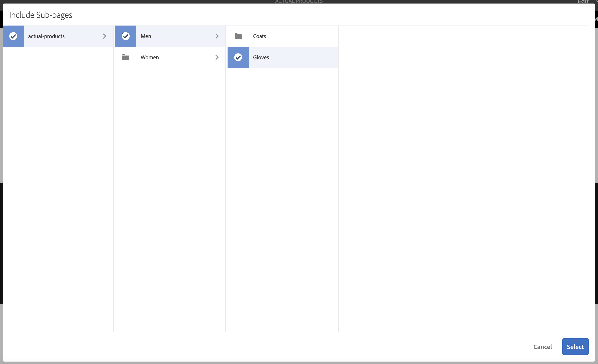Click the Gloves label text
The width and height of the screenshot is (598, 364).
261,58
